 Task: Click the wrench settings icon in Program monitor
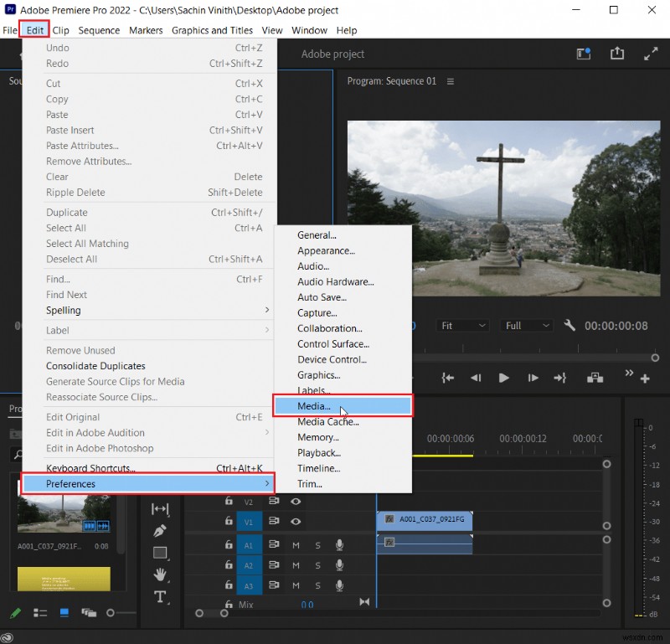pyautogui.click(x=569, y=325)
